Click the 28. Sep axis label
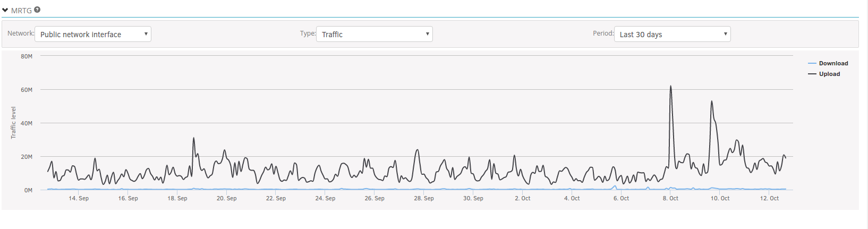This screenshot has width=868, height=229. tap(424, 198)
